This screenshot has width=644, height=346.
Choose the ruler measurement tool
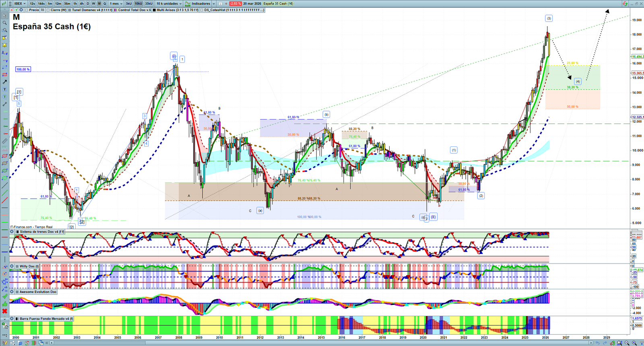pos(4,141)
